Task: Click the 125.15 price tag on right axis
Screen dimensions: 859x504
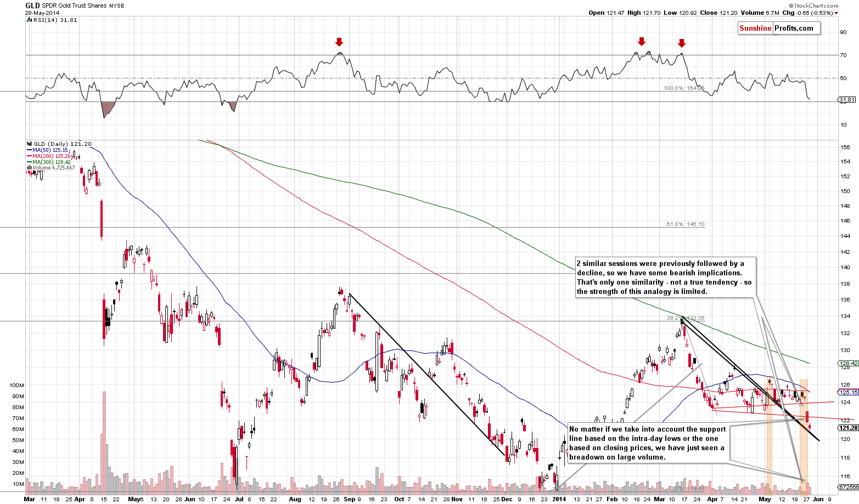Action: click(x=847, y=392)
